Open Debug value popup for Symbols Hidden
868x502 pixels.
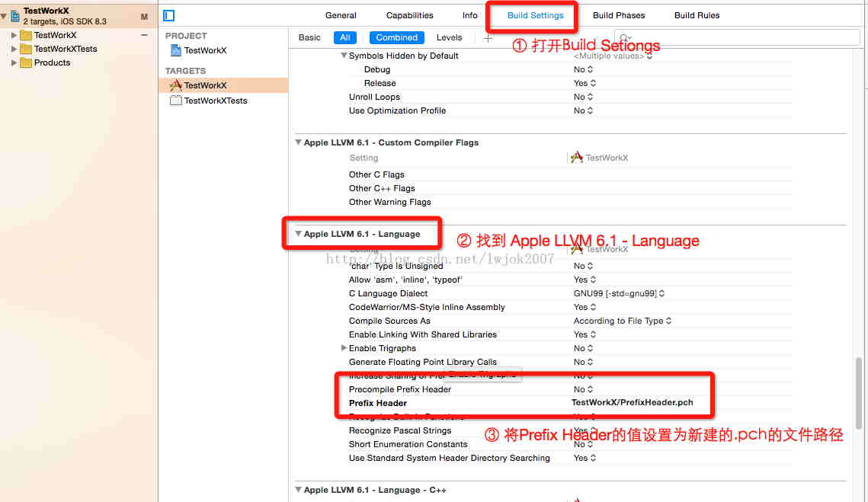point(583,70)
